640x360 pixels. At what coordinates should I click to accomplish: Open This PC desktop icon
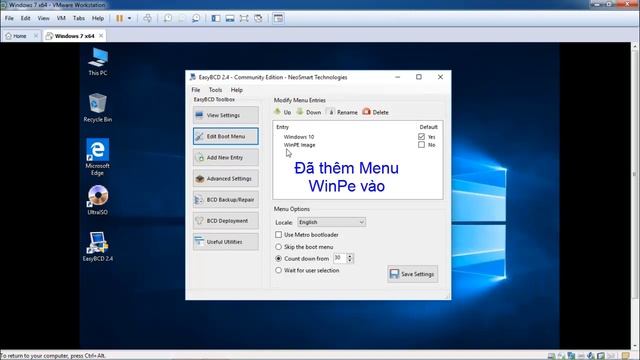pyautogui.click(x=98, y=62)
